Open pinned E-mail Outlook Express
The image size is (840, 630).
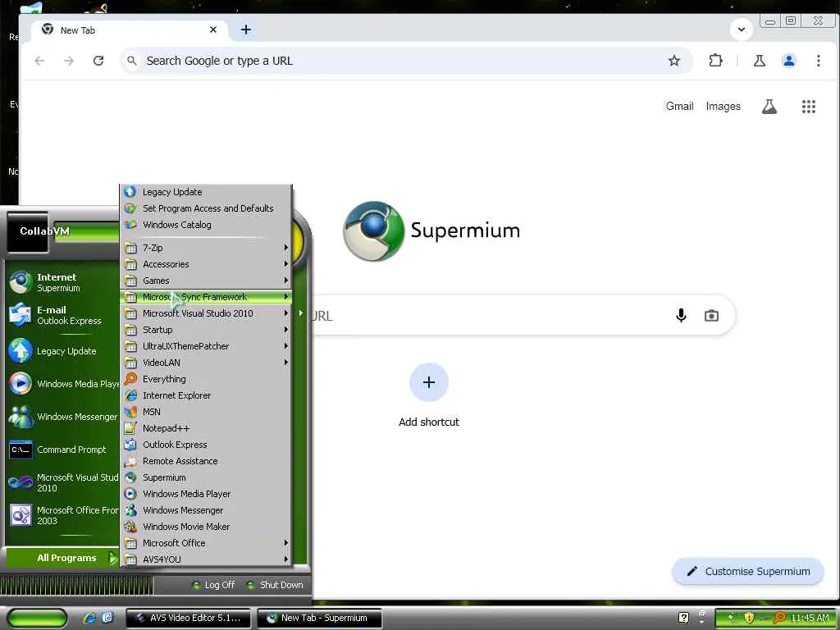coord(62,315)
